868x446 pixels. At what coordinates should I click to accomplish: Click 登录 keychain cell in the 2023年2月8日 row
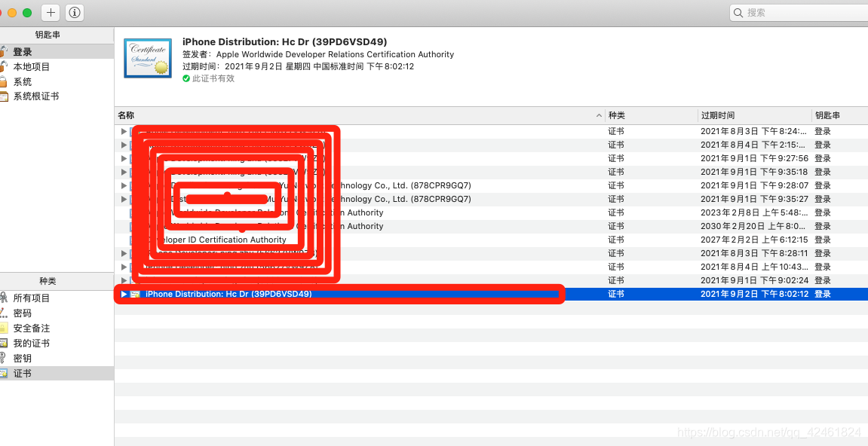(x=823, y=213)
